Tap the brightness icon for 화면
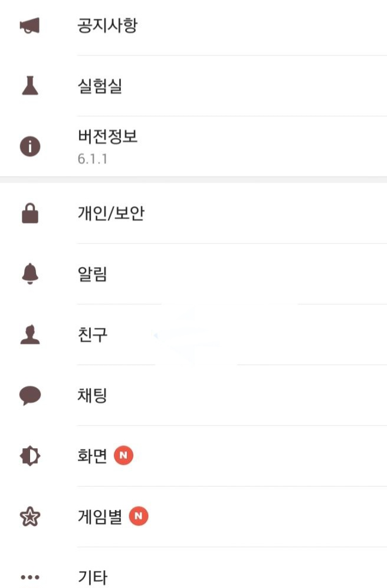The image size is (387, 588). click(30, 456)
